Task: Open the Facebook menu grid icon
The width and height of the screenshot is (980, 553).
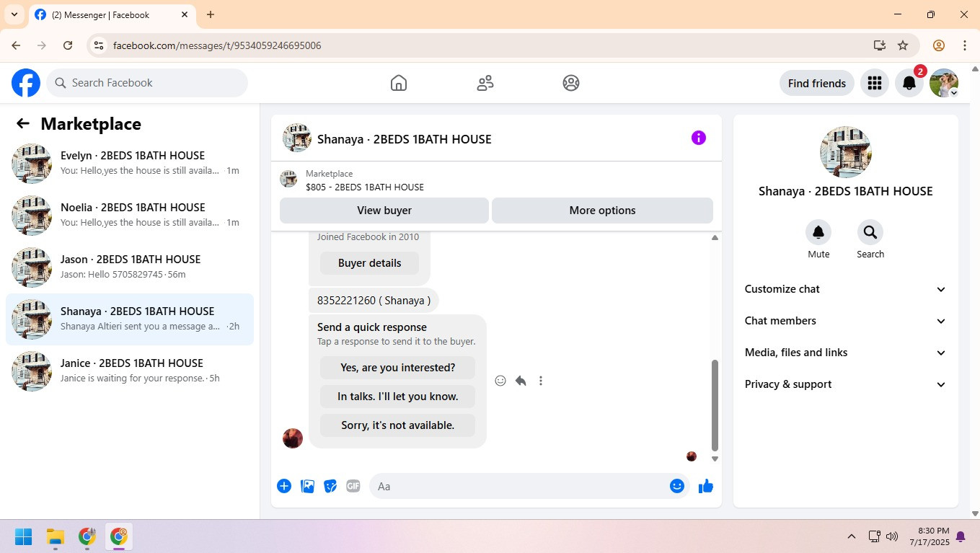Action: [875, 83]
